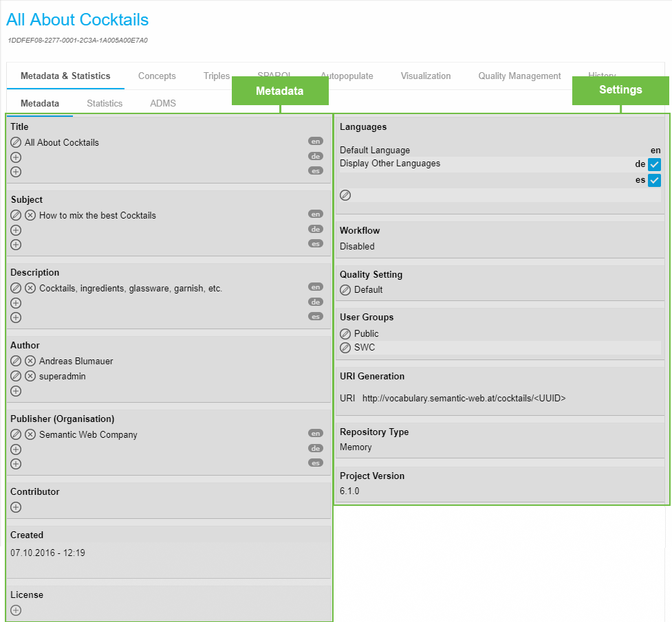Toggle the es display language checkbox
This screenshot has height=622, width=672.
pos(654,180)
